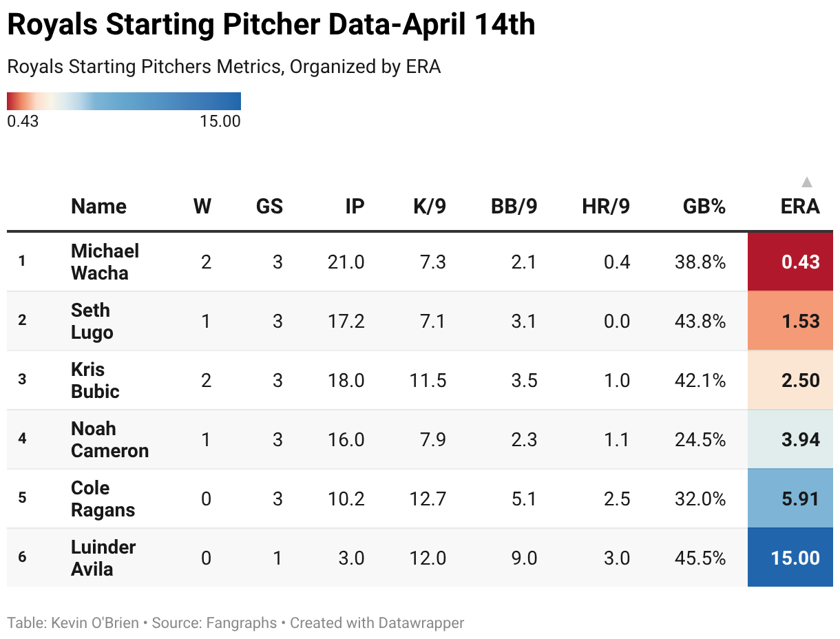This screenshot has height=639, width=840.
Task: Click Michael Wacha's 38.8% ground ball cell
Action: 700,262
